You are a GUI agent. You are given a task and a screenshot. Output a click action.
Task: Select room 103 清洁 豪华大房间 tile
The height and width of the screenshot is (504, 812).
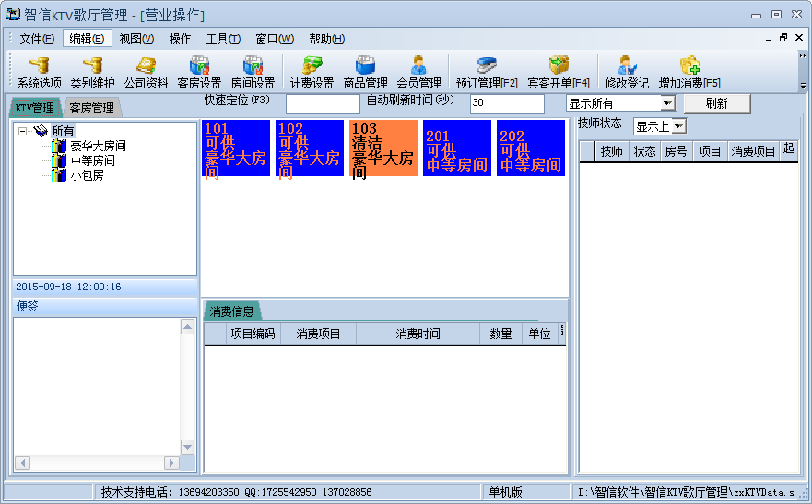click(x=383, y=147)
